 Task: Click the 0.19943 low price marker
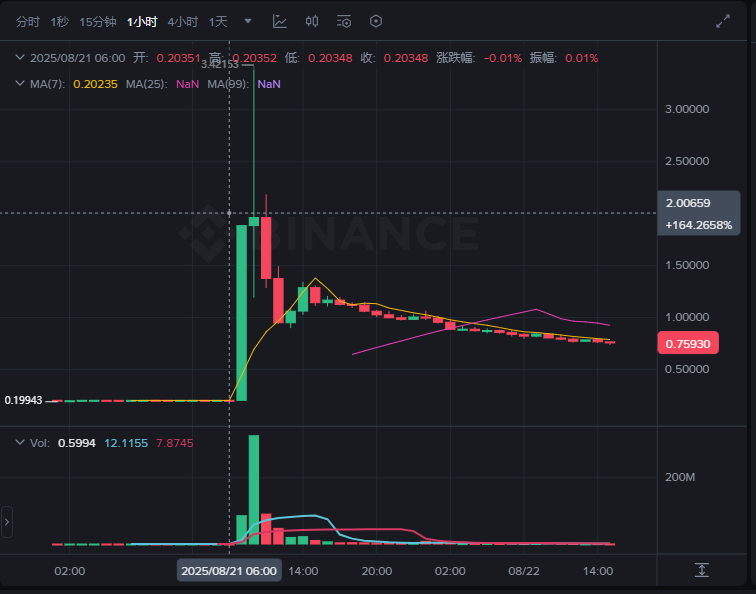(x=23, y=400)
